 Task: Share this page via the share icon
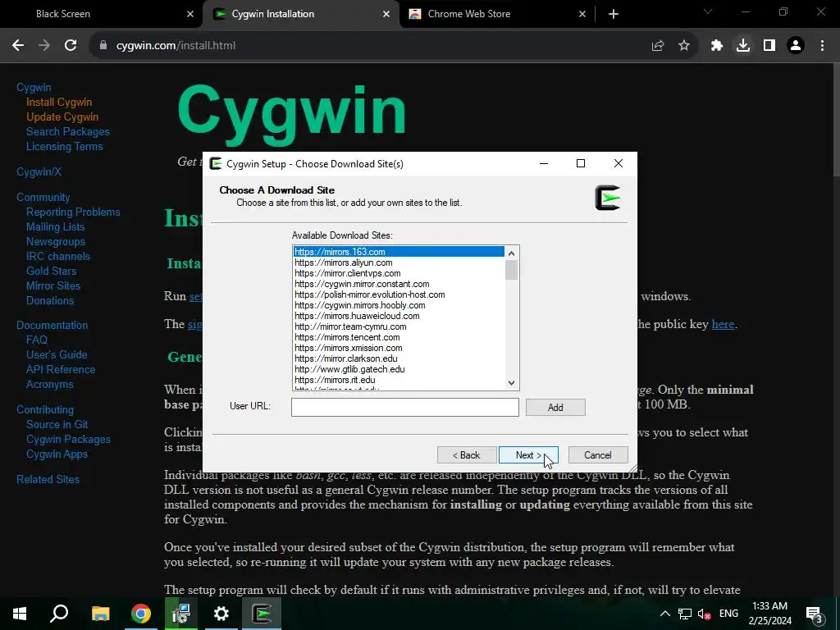[x=658, y=46]
